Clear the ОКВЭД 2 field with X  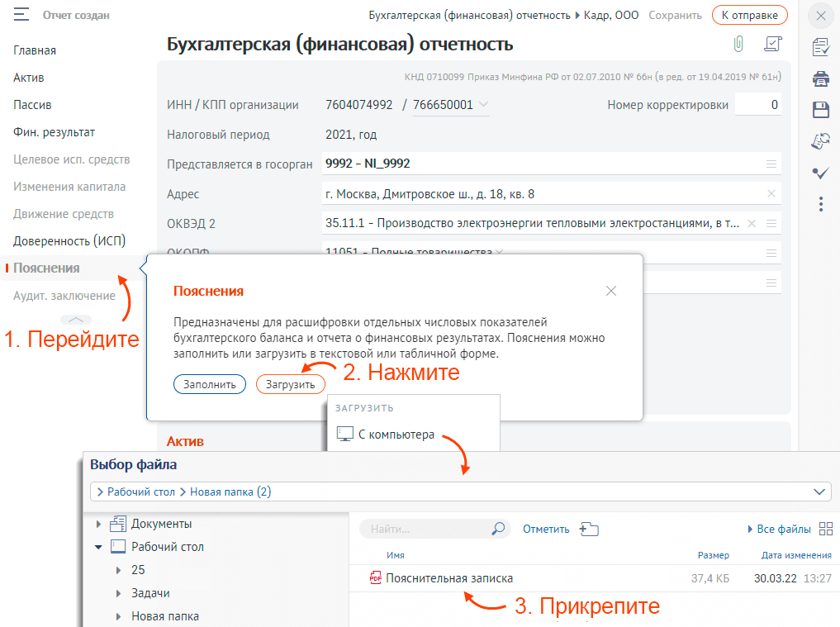[x=752, y=224]
